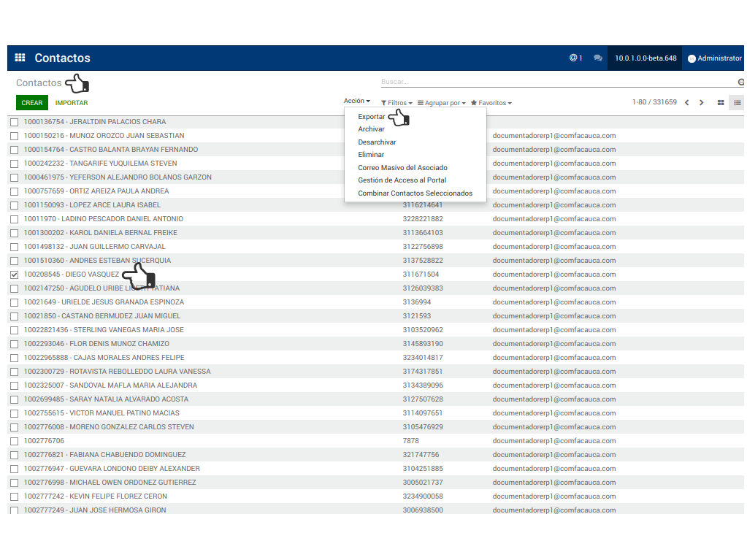747x560 pixels.
Task: Open the conversations chat bubble icon
Action: 598,58
